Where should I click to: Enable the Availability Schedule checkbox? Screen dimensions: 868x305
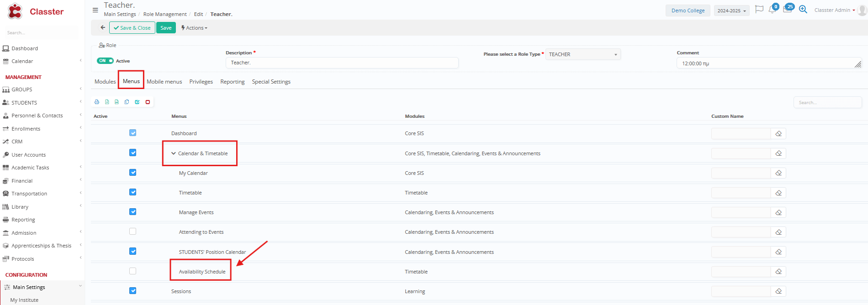(x=132, y=271)
